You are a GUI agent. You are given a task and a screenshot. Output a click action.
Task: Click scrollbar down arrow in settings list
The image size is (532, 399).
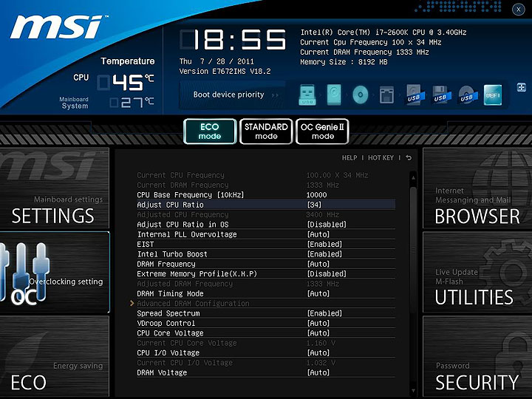click(x=413, y=391)
